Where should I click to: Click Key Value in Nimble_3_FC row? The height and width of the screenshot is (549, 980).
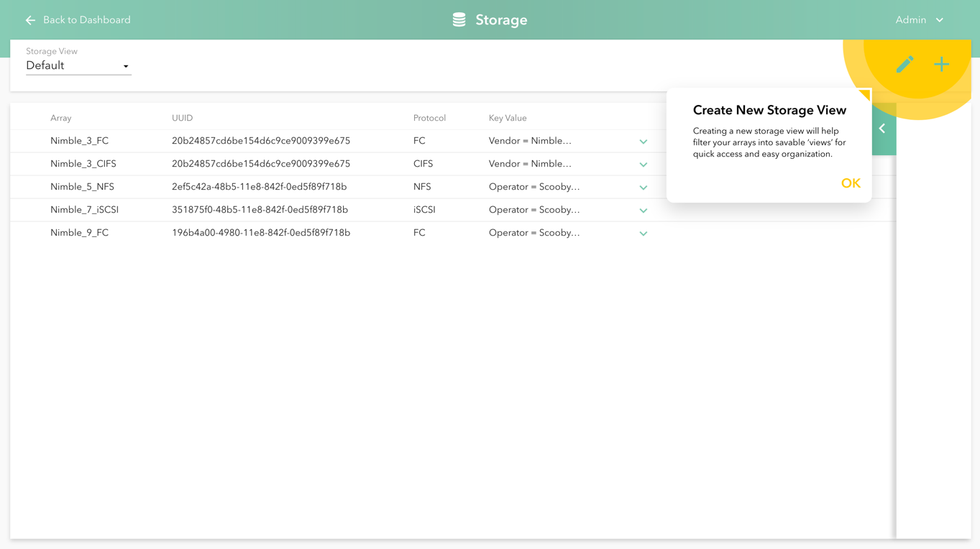click(x=530, y=141)
